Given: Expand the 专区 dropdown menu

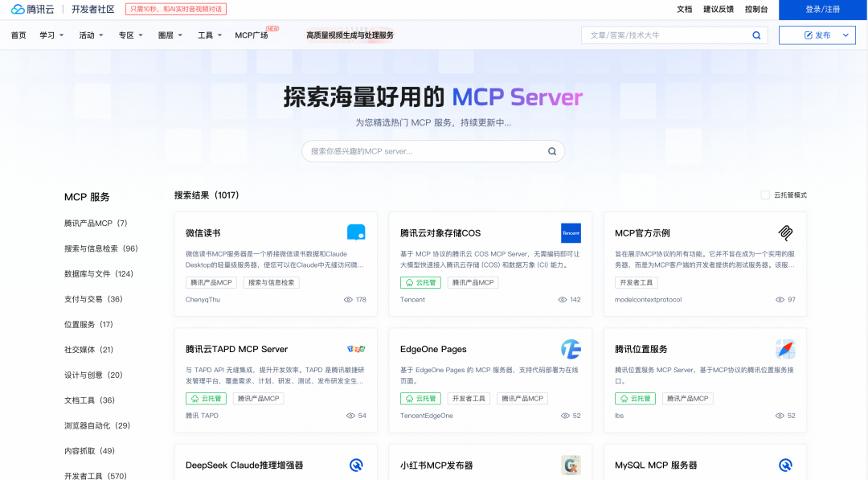Looking at the screenshot, I should pos(131,35).
